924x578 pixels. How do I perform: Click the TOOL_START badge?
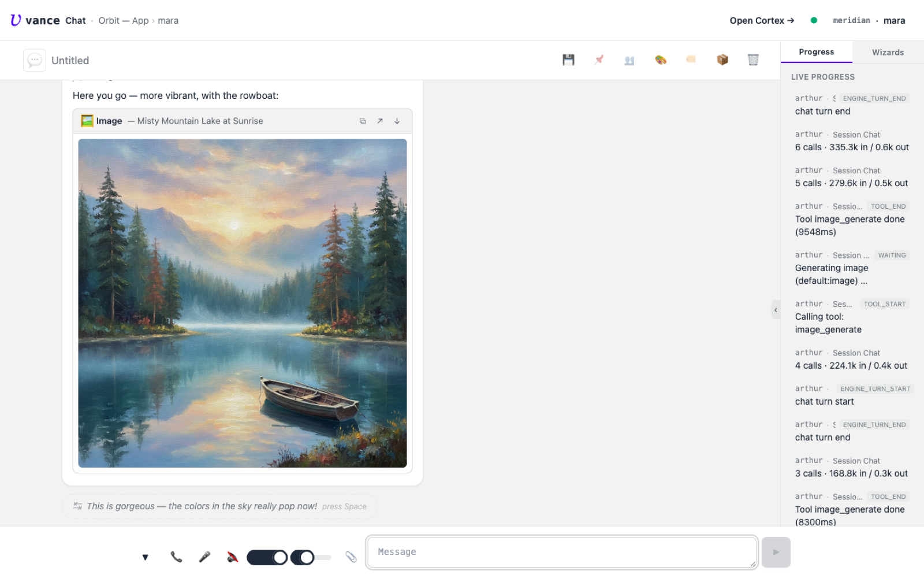pos(884,304)
